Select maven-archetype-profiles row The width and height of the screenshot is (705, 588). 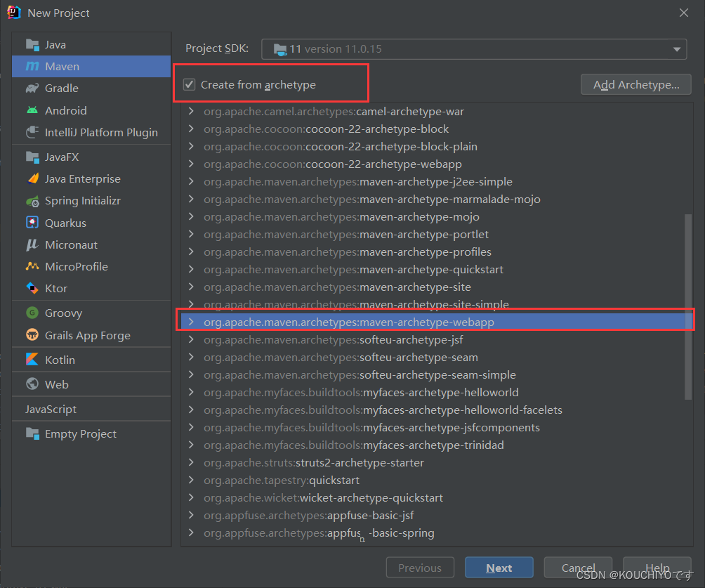(x=437, y=251)
